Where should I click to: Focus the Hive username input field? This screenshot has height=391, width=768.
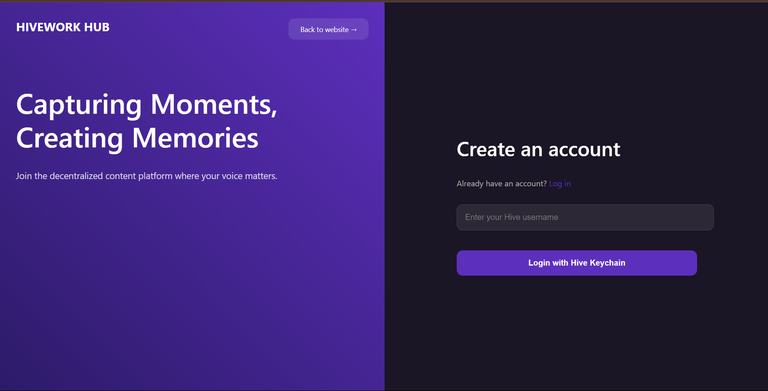point(585,217)
